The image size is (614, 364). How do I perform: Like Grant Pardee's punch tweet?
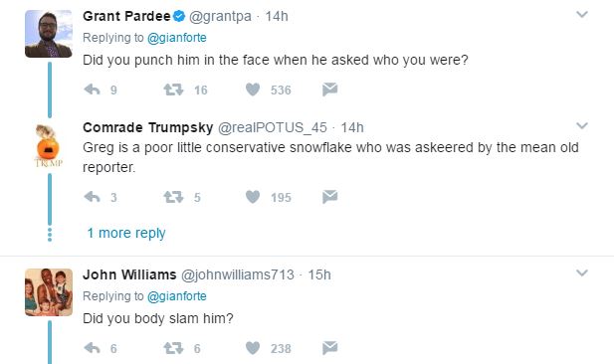(253, 90)
